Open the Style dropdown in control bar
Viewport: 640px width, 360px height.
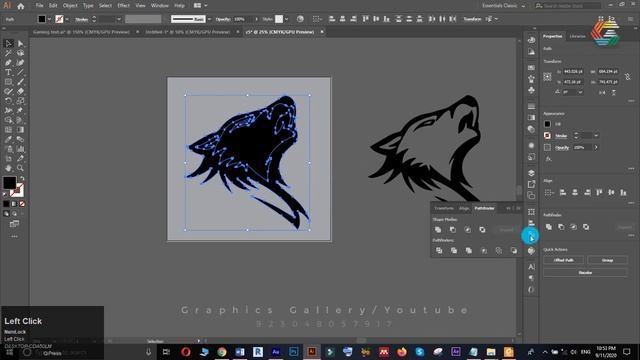287,19
